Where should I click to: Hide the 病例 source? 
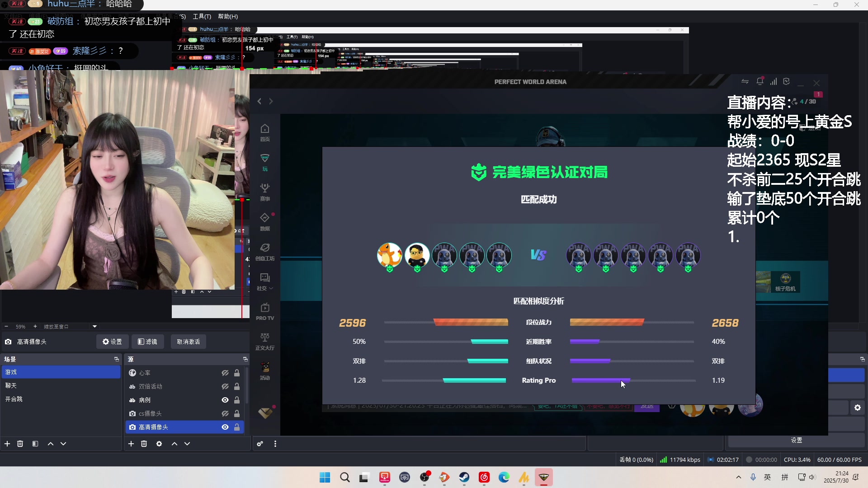pyautogui.click(x=225, y=400)
